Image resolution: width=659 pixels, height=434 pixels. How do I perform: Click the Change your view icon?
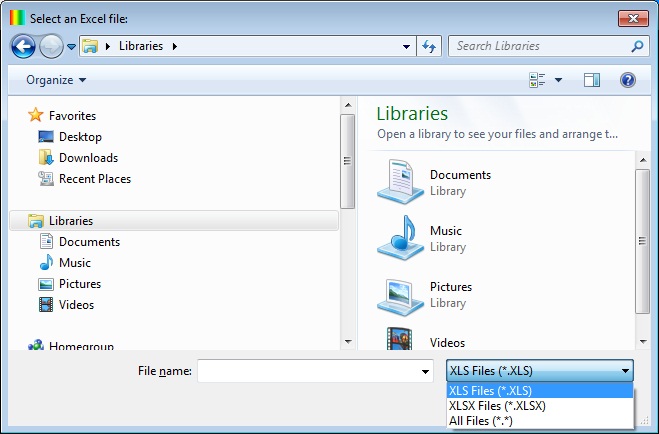[536, 80]
